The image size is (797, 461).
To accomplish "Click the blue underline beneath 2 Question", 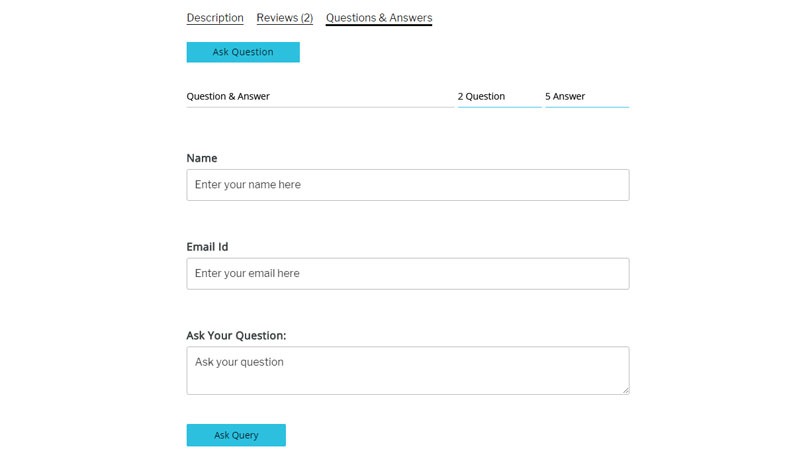I will 500,107.
